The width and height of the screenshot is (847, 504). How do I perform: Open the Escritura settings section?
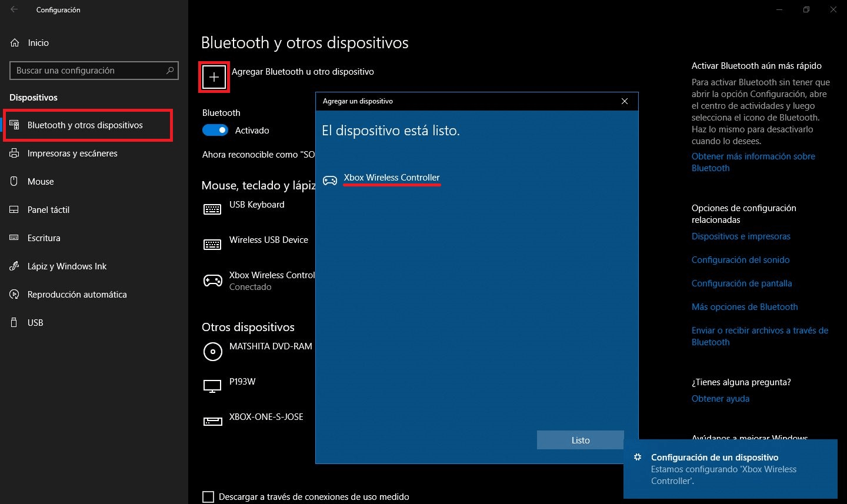coord(44,238)
